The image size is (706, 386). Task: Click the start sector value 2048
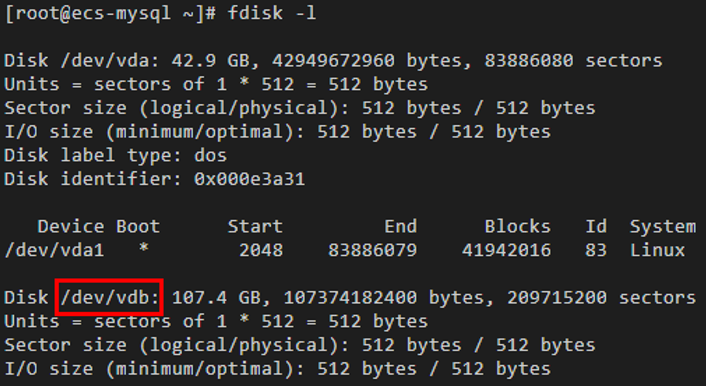(261, 250)
